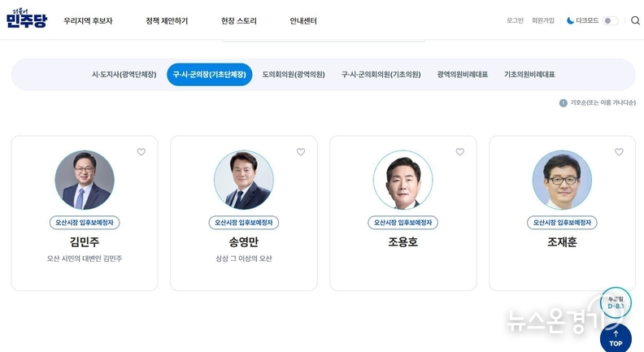Favorite 조용호 using the heart icon
Screen dimensions: 644x352
pyautogui.click(x=459, y=152)
